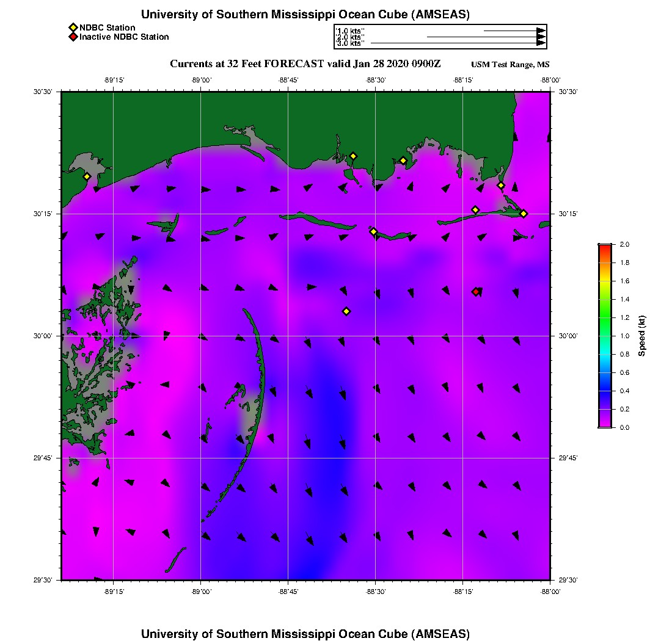Click red diamond icon in the legend
The width and height of the screenshot is (672, 641).
point(73,37)
